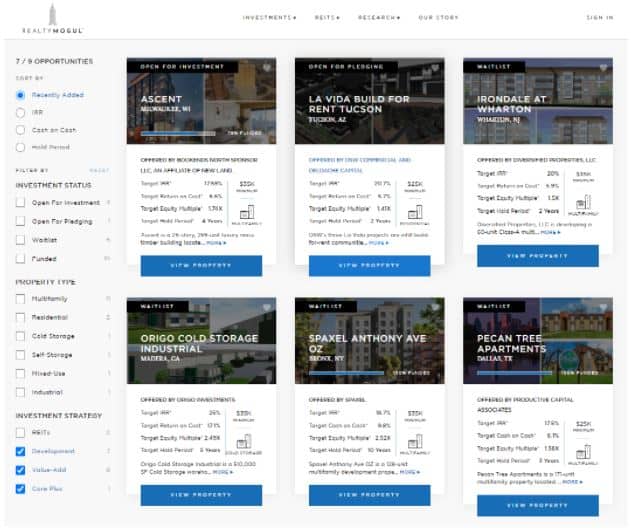631x530 pixels.
Task: Open the Research dropdown menu
Action: tap(379, 18)
